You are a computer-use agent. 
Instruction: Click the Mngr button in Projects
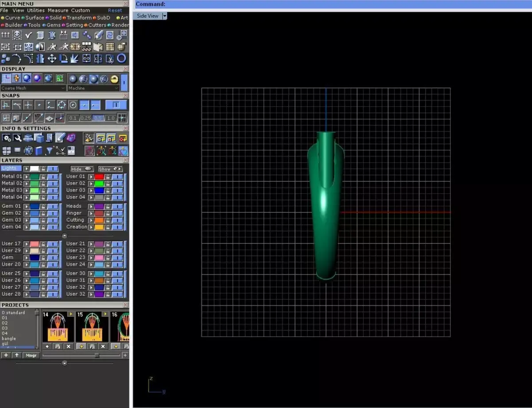[31, 355]
